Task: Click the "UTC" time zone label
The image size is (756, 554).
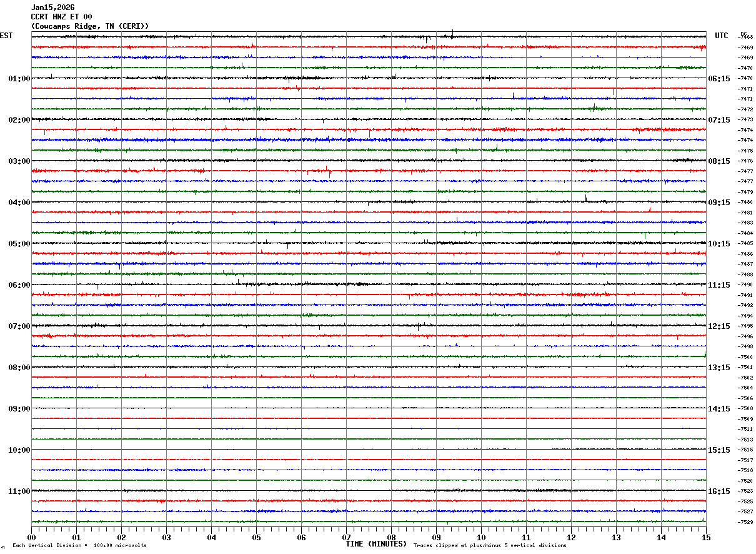Action: (x=722, y=36)
